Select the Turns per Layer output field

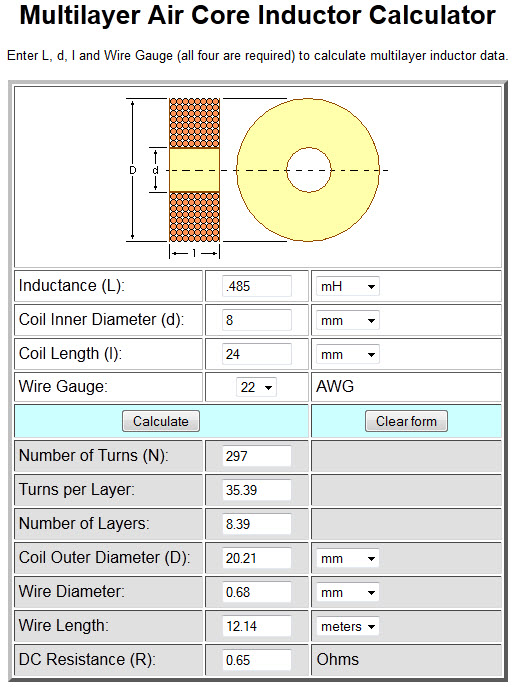pyautogui.click(x=257, y=490)
